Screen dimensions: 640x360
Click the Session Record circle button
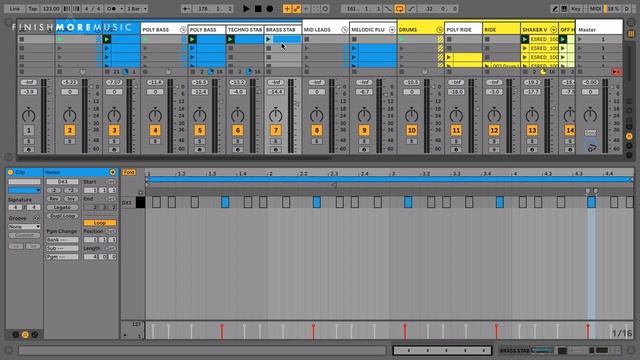tap(325, 9)
